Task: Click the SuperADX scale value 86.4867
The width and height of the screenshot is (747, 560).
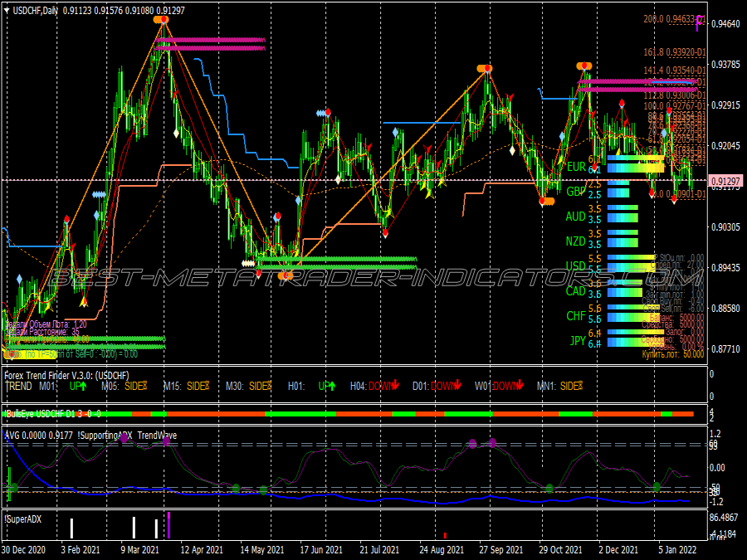Action: tap(723, 518)
